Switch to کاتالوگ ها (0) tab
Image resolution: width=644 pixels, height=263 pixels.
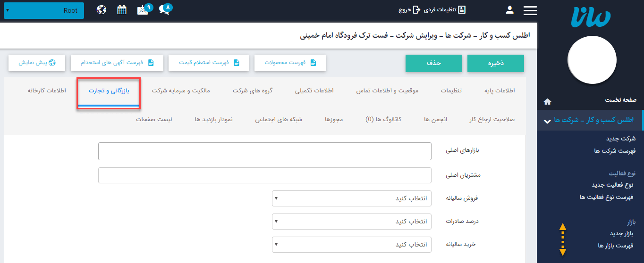click(x=384, y=119)
